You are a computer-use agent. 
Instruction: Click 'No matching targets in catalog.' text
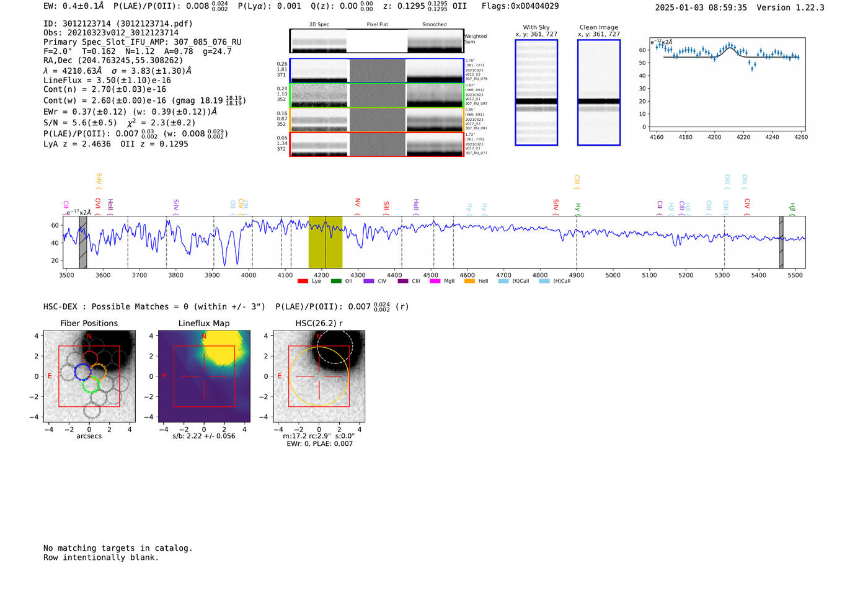click(118, 548)
